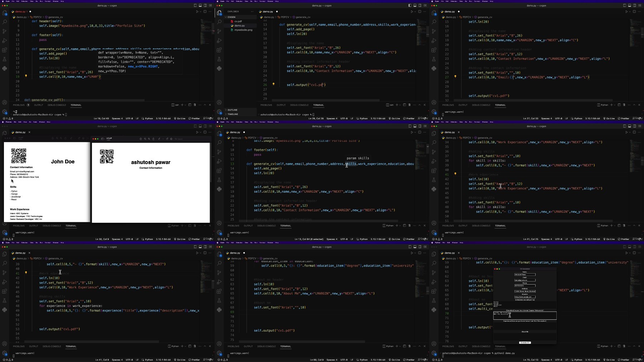This screenshot has height=362, width=644.
Task: Click the Explorer icon beside the open Explorer sidebar
Action: click(x=219, y=13)
